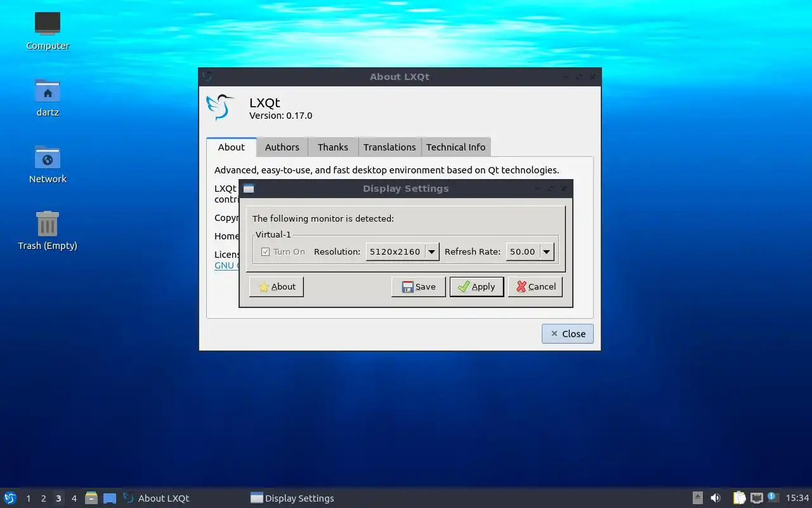Click the 'Virtual-1' group label

click(x=273, y=234)
